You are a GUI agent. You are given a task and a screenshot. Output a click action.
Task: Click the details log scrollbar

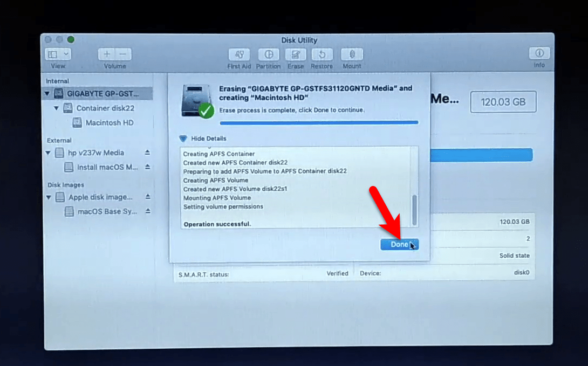(x=414, y=210)
